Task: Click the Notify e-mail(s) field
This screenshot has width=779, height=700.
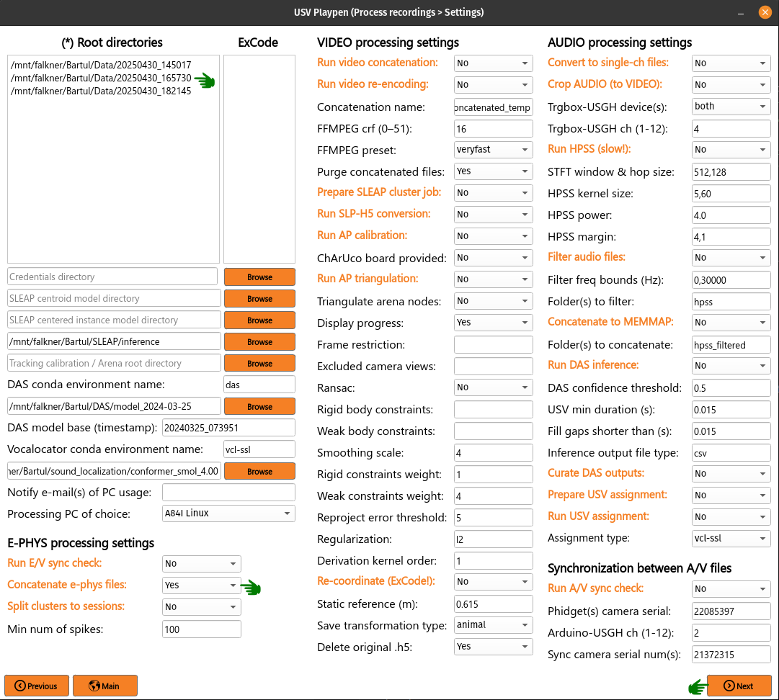Action: pos(228,493)
